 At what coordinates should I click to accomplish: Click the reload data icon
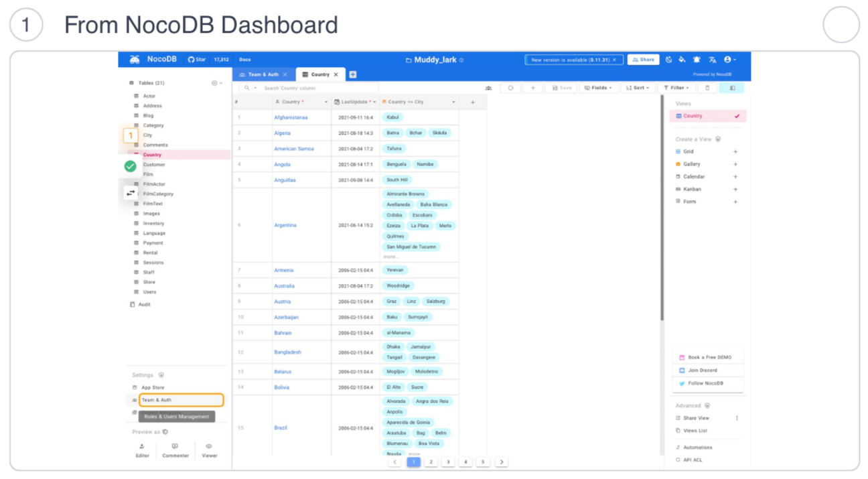510,88
